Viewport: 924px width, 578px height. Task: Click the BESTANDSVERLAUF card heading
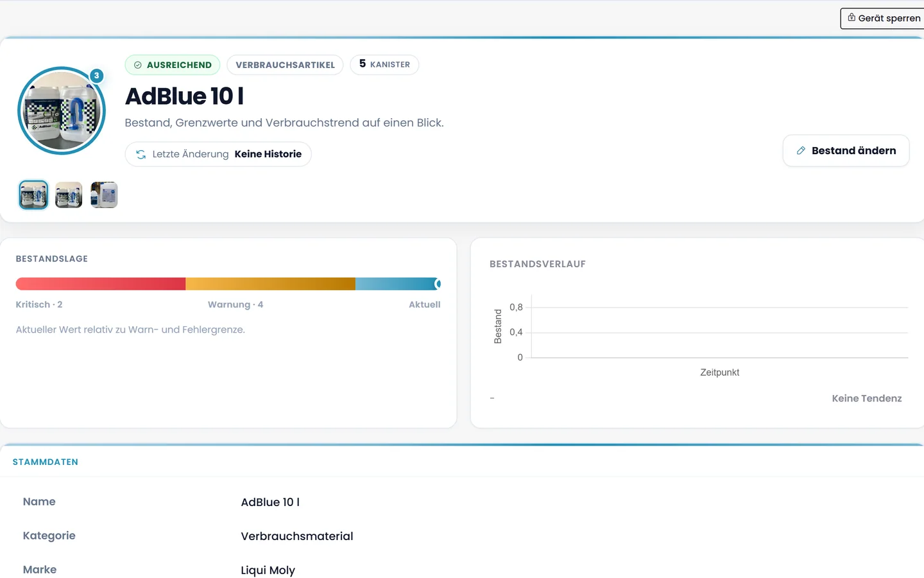coord(538,264)
